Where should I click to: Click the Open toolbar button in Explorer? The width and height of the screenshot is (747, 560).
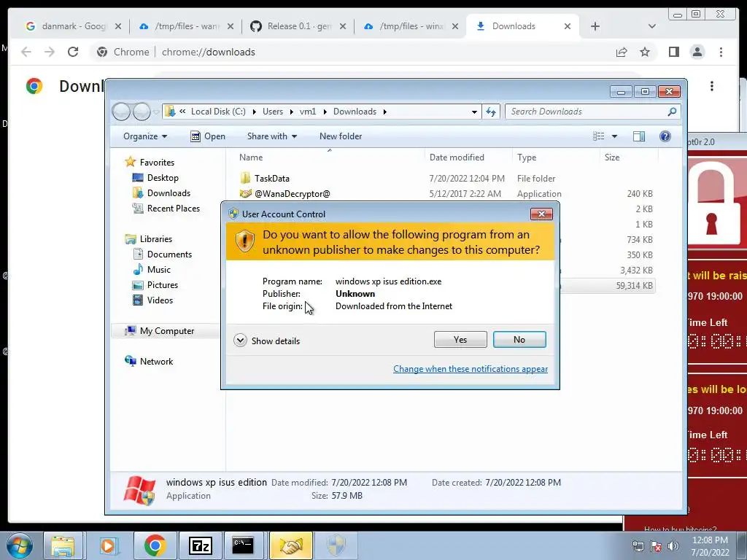208,136
